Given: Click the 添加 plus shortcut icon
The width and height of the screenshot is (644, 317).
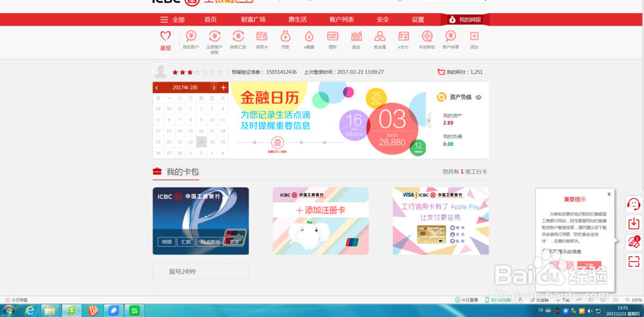Looking at the screenshot, I should (475, 36).
